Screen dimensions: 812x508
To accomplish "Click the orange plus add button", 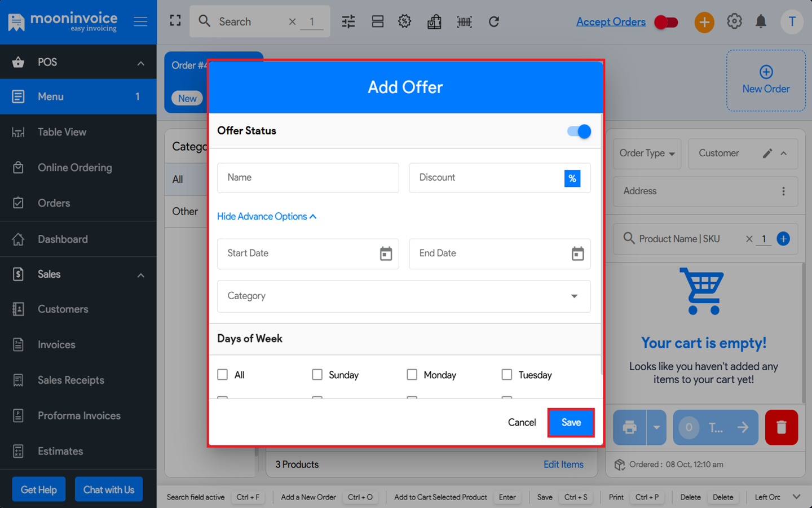I will tap(704, 23).
